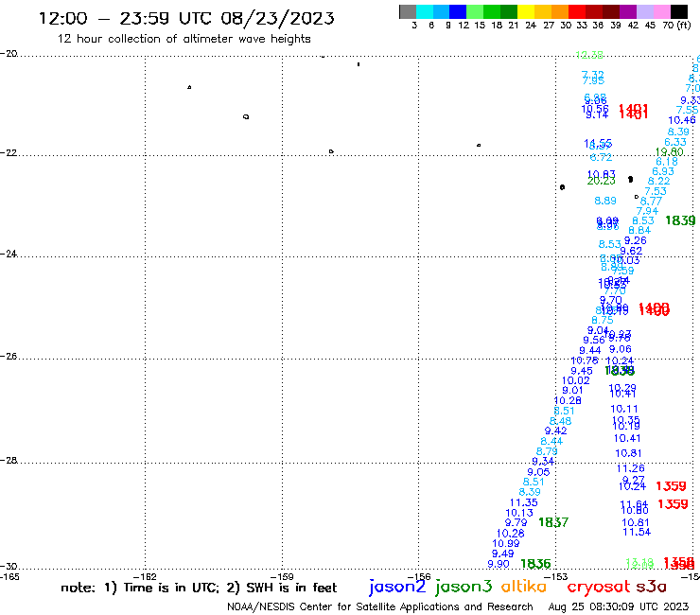This screenshot has height=615, width=700.
Task: Click the 9.05 wave height reading
Action: 538,472
